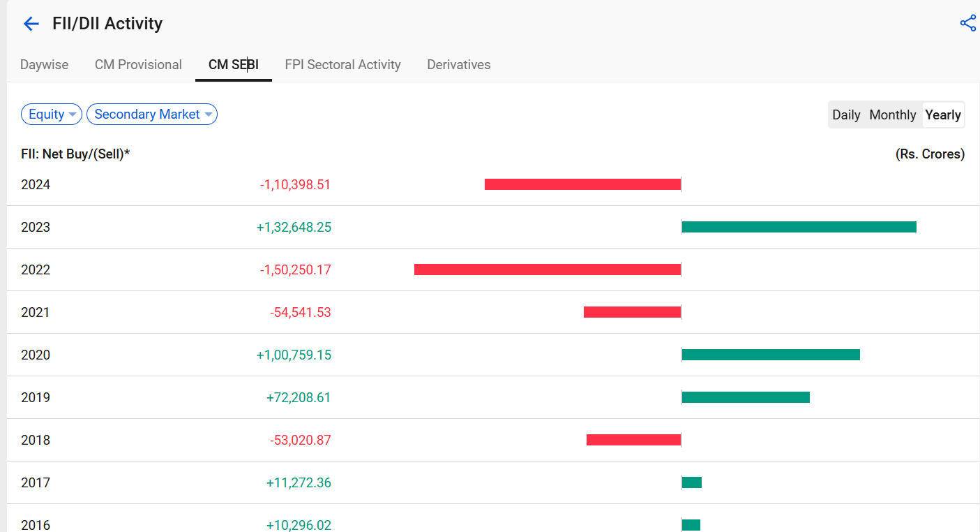This screenshot has width=980, height=532.
Task: Expand the Equity dropdown
Action: (52, 114)
